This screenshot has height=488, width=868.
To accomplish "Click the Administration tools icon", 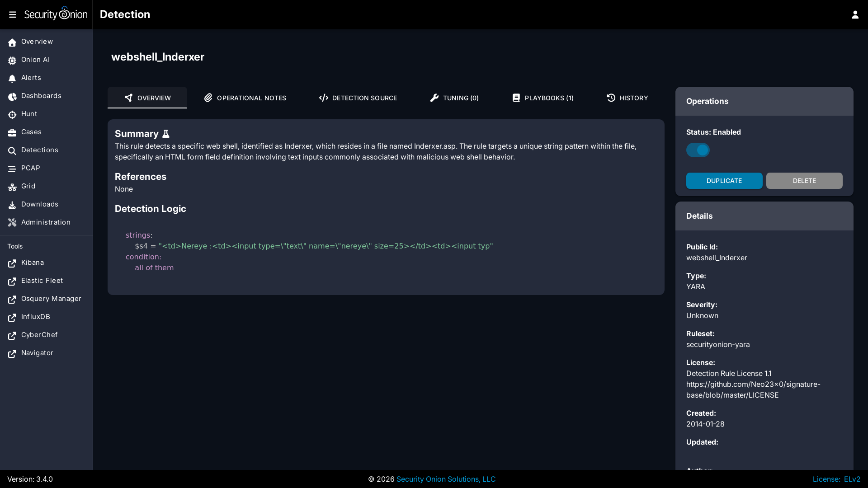I will (x=12, y=223).
